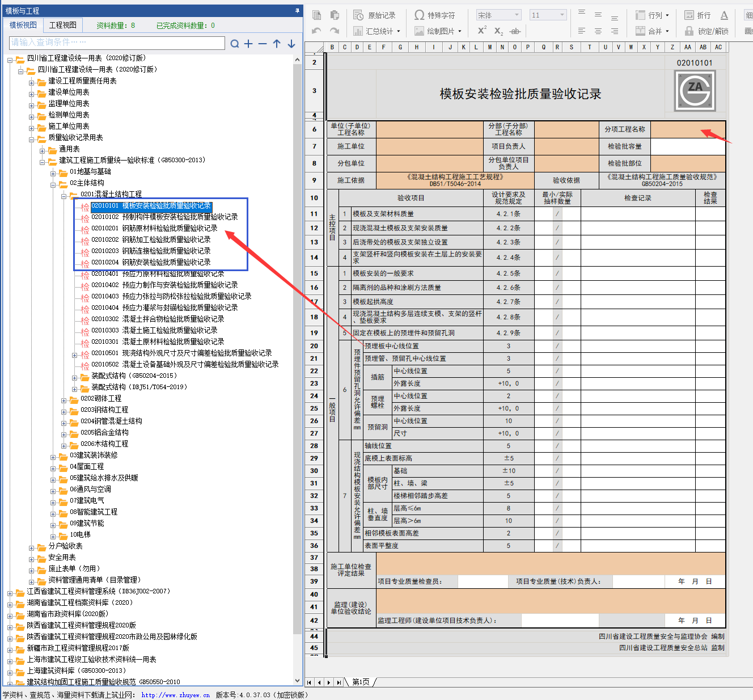Apply superscript formatting

(x=482, y=31)
